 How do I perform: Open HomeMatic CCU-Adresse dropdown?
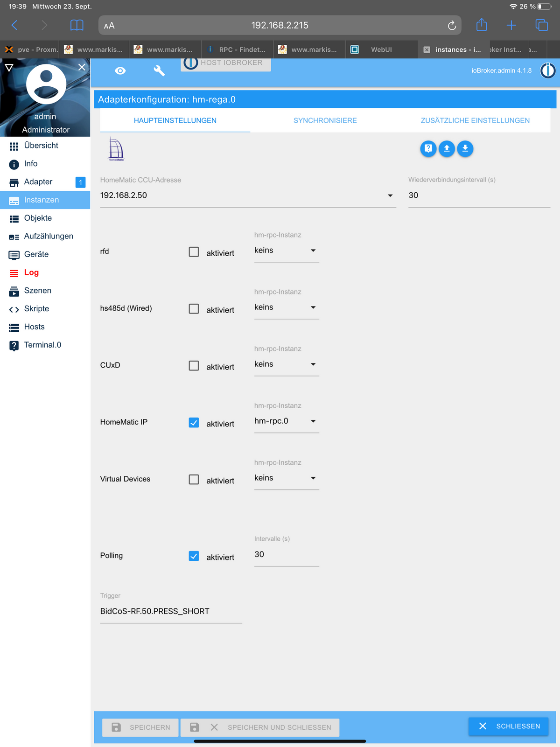pos(248,195)
